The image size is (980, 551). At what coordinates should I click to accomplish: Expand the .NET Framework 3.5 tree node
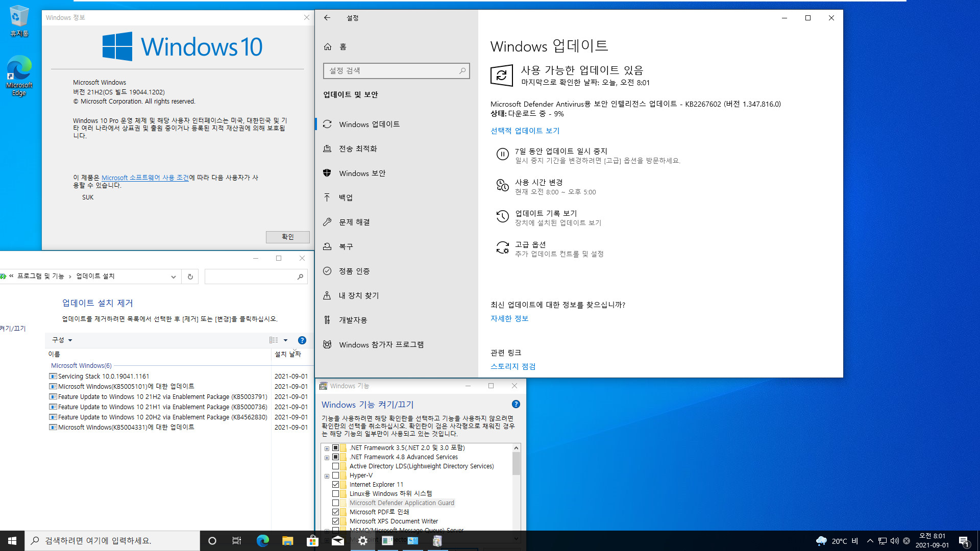coord(327,448)
